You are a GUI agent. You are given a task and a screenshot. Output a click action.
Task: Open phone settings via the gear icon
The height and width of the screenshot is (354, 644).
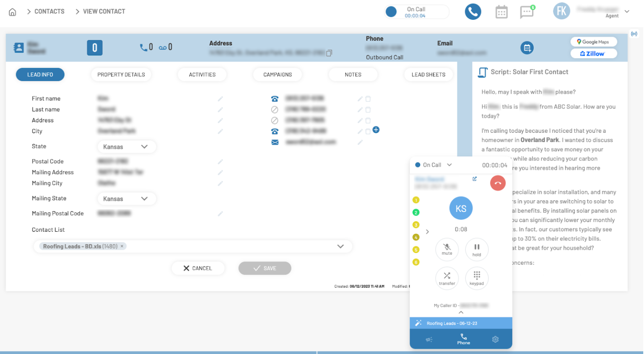[495, 339]
